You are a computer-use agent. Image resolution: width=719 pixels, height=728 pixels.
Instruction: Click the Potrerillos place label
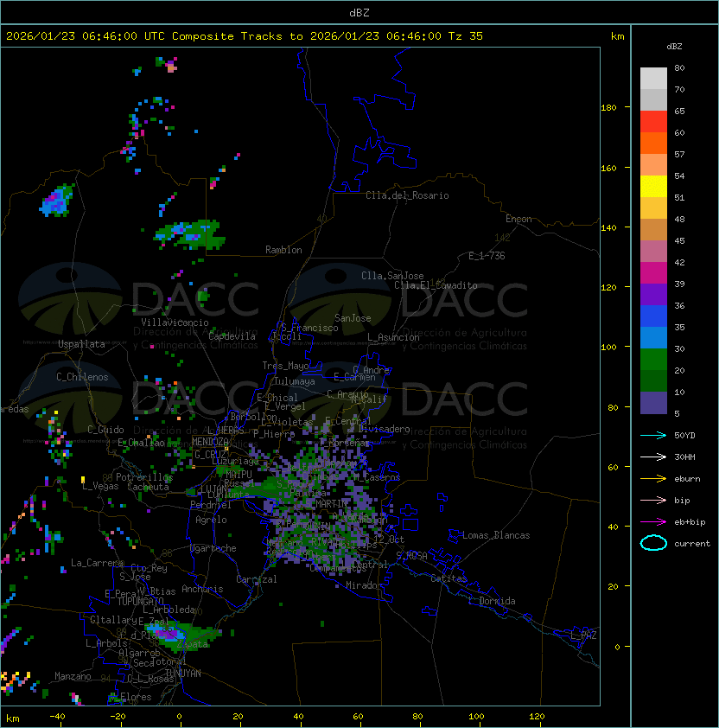(x=144, y=476)
